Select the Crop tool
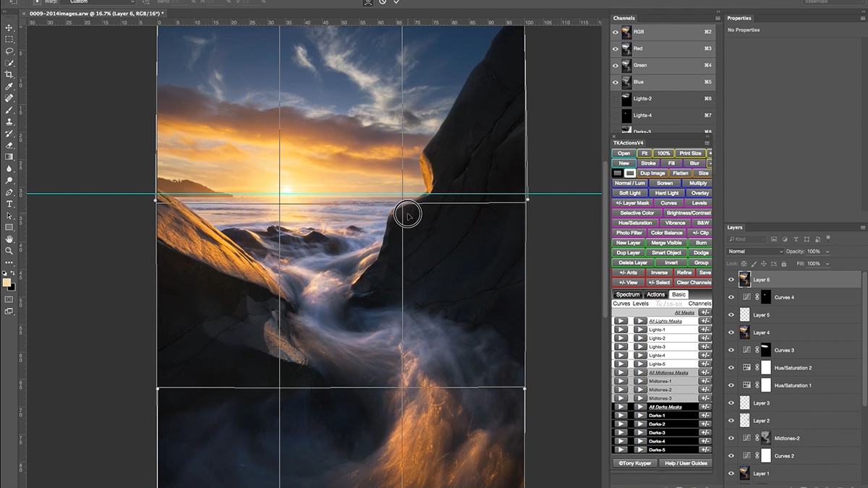Screen dimensions: 868x488 [9, 74]
